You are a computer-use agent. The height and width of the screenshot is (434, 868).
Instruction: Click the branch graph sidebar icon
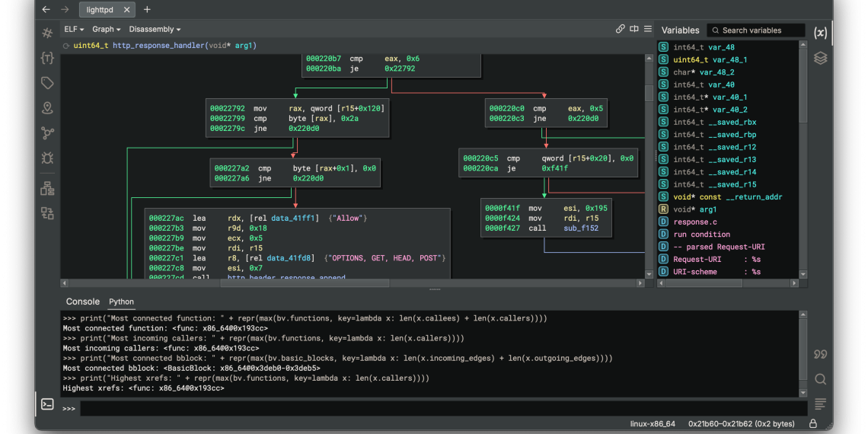(x=47, y=133)
